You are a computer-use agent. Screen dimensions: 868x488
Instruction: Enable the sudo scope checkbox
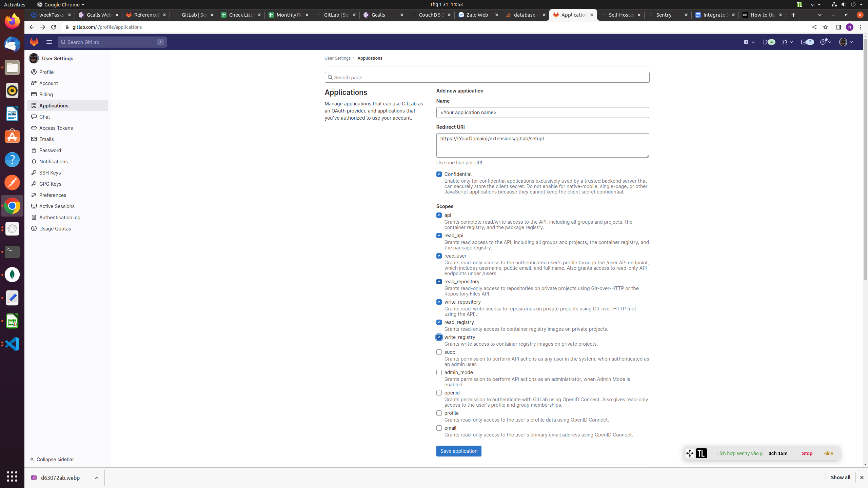click(x=439, y=352)
